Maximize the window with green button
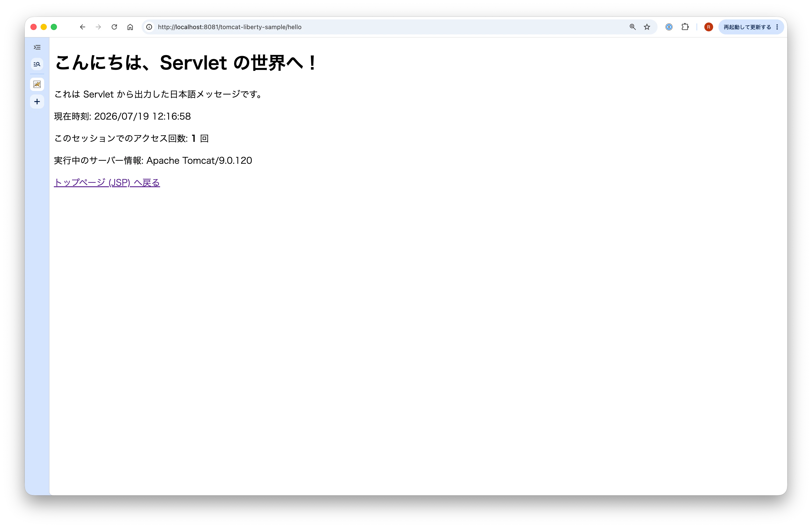 54,27
